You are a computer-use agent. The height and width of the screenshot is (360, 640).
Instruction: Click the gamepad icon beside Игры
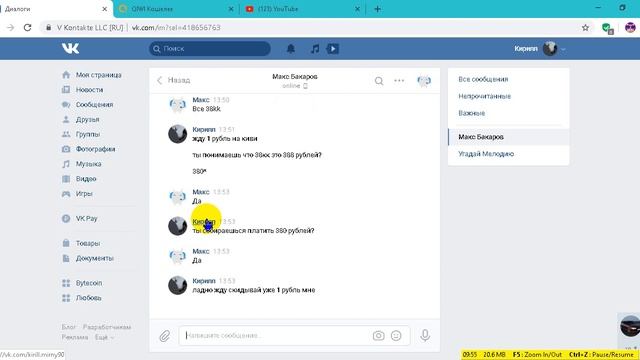pos(66,193)
